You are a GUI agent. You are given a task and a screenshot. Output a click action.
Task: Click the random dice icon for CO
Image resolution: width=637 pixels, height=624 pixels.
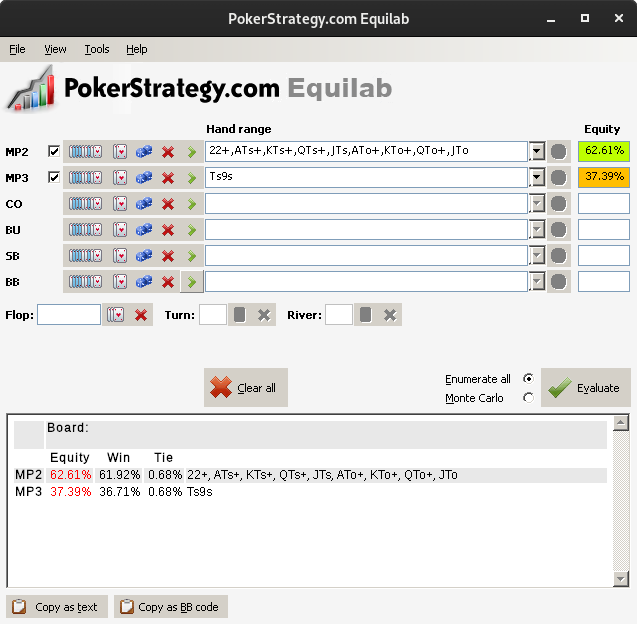tap(144, 204)
